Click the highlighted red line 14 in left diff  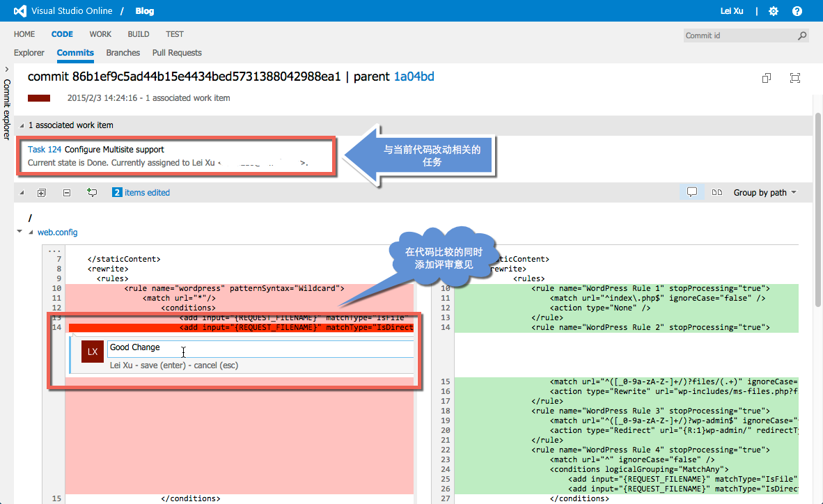[242, 328]
